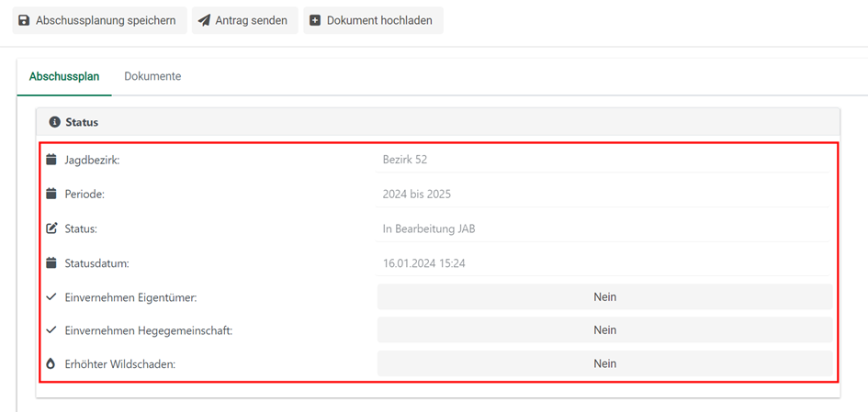Toggle Erhöhter Wildschaden Nein value
Image resolution: width=868 pixels, height=412 pixels.
pyautogui.click(x=604, y=364)
